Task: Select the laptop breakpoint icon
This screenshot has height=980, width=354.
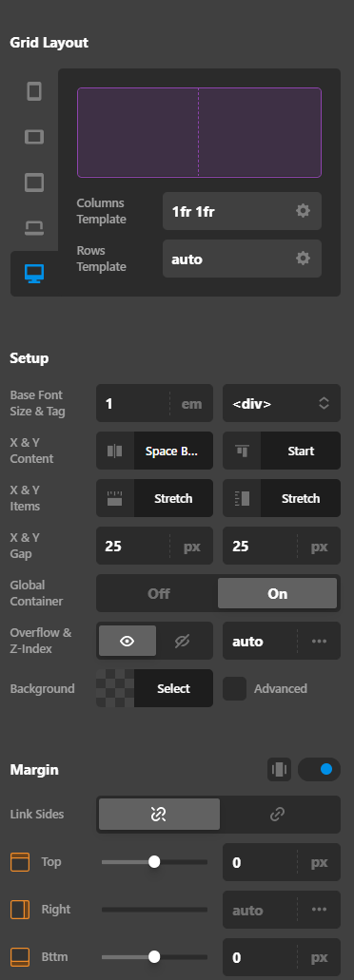Action: pos(34,228)
